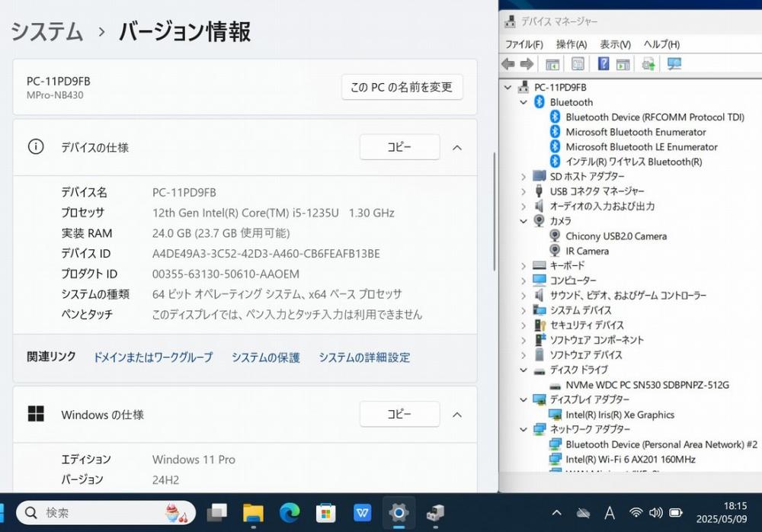The width and height of the screenshot is (762, 532).
Task: Open the ヘルプ(H) menu
Action: [661, 44]
